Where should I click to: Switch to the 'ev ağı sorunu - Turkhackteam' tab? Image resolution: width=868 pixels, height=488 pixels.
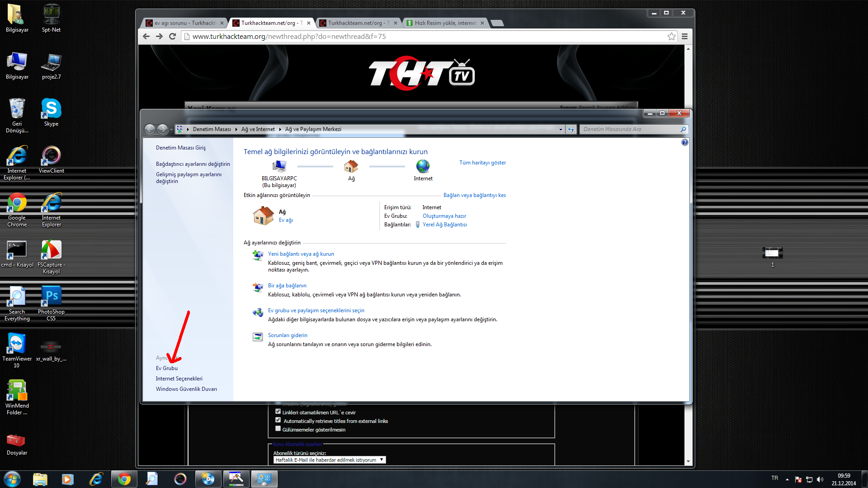click(x=184, y=23)
